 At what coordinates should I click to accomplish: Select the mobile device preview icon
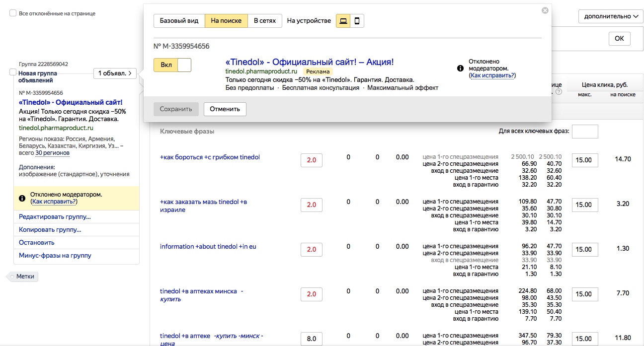(x=357, y=21)
